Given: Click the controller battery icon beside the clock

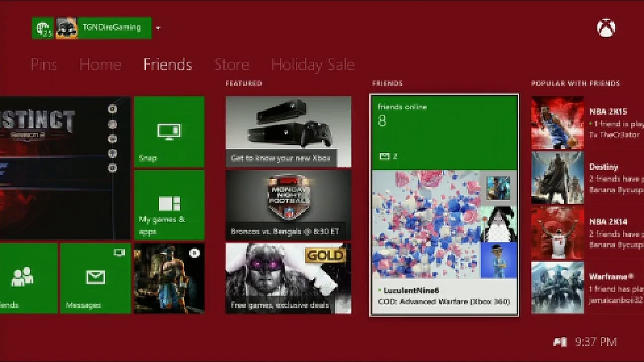Looking at the screenshot, I should [560, 342].
